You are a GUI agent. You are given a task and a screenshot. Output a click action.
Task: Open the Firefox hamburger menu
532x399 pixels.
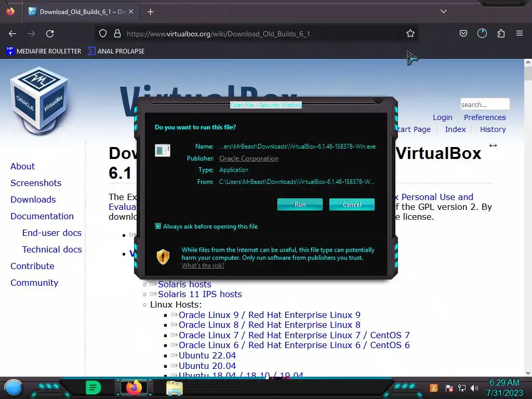point(519,33)
